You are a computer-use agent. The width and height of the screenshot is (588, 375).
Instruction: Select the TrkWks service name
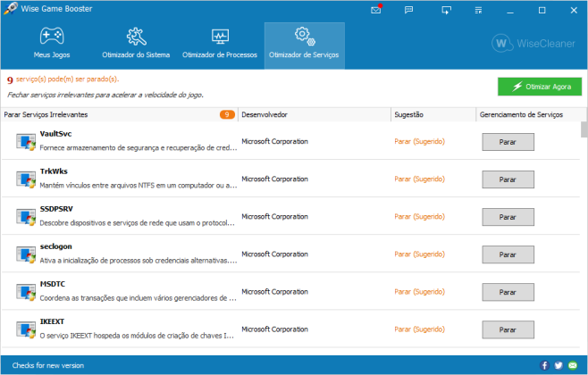54,171
